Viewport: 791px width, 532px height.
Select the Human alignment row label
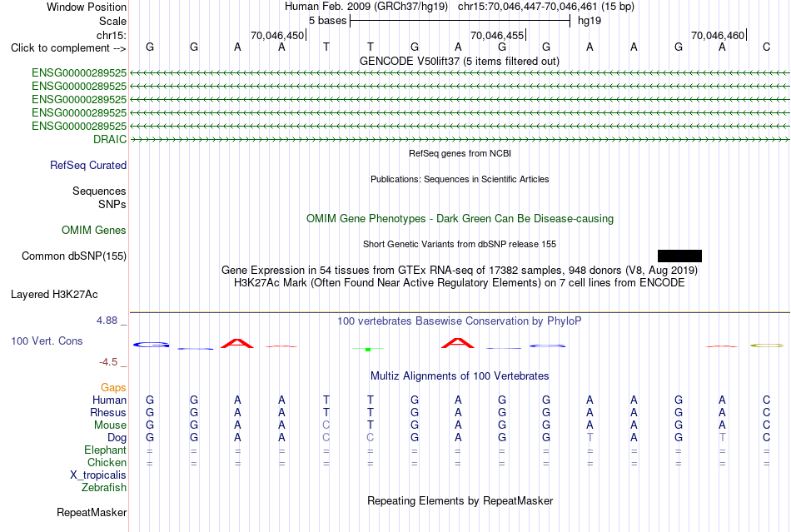[x=109, y=400]
